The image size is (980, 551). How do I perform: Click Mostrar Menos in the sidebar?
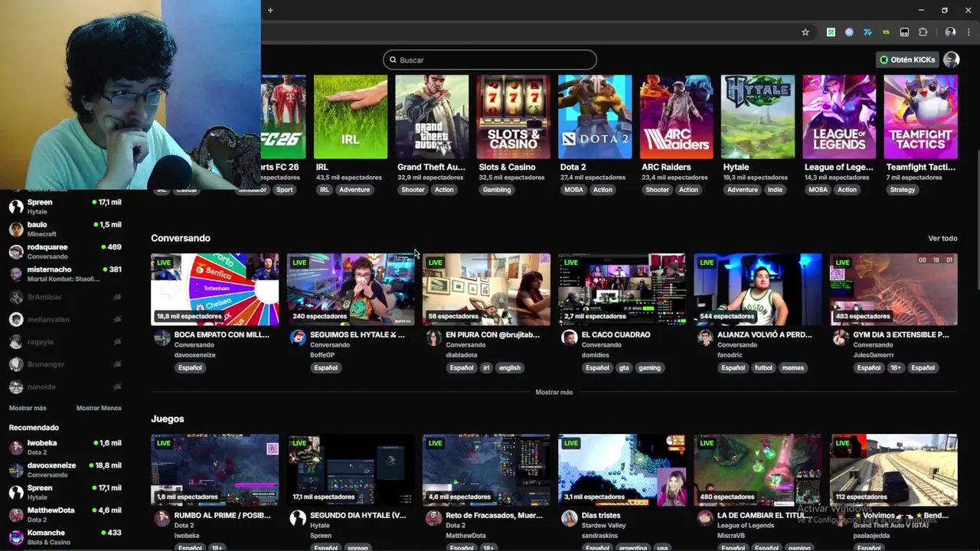pyautogui.click(x=99, y=408)
